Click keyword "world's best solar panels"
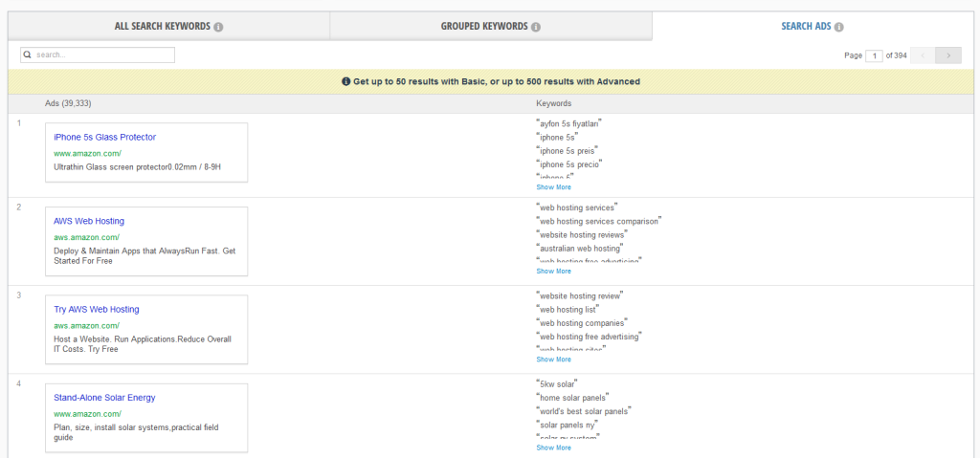The height and width of the screenshot is (458, 980). [584, 411]
